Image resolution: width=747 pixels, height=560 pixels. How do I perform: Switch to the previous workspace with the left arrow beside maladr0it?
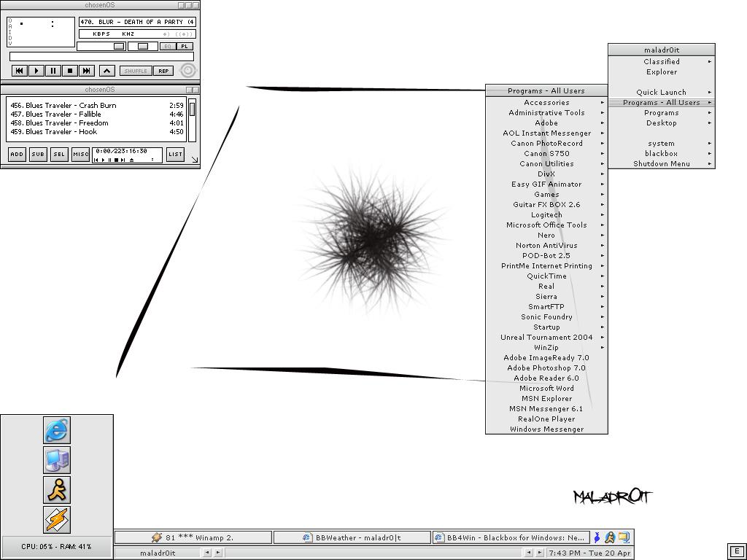[207, 553]
